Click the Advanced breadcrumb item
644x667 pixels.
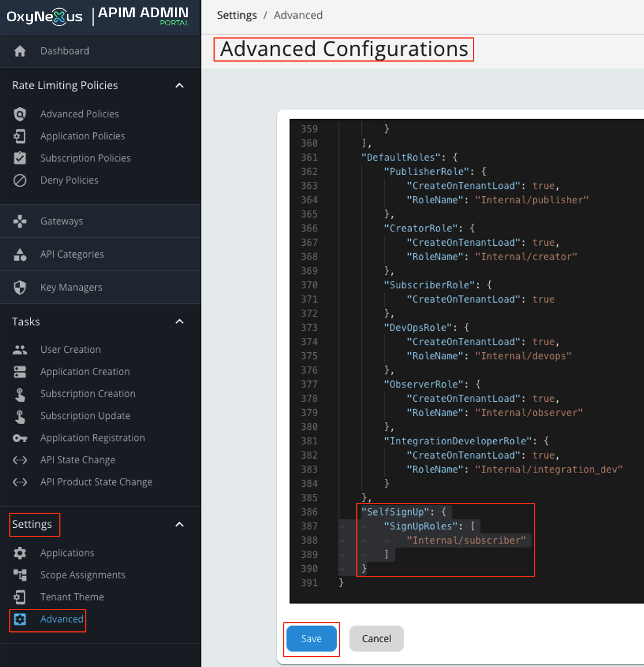[298, 16]
